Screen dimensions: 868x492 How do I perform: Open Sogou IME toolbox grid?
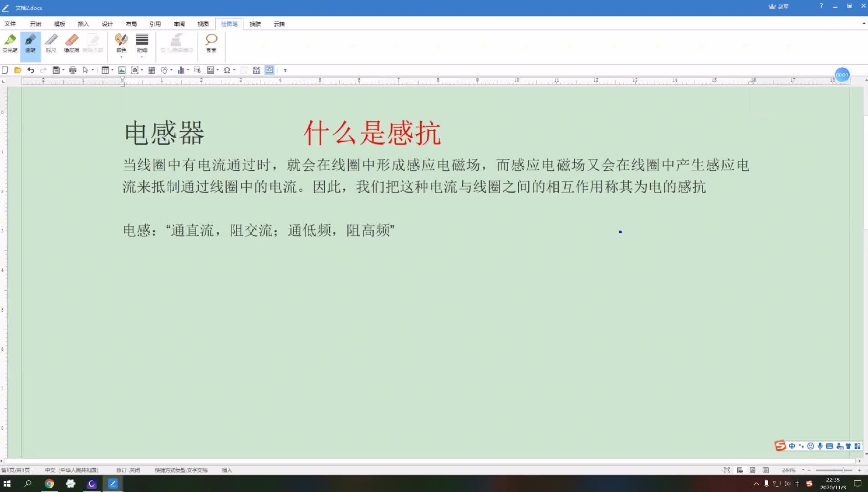(858, 446)
